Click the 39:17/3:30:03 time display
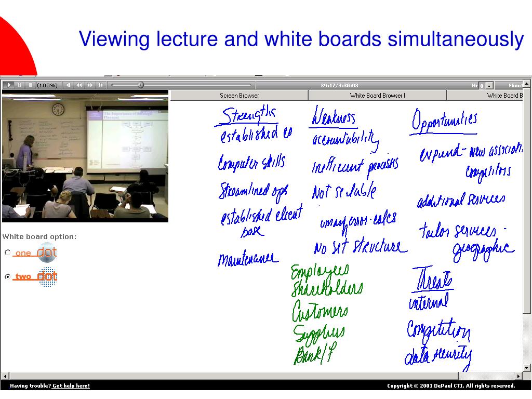The width and height of the screenshot is (532, 399). tap(339, 85)
